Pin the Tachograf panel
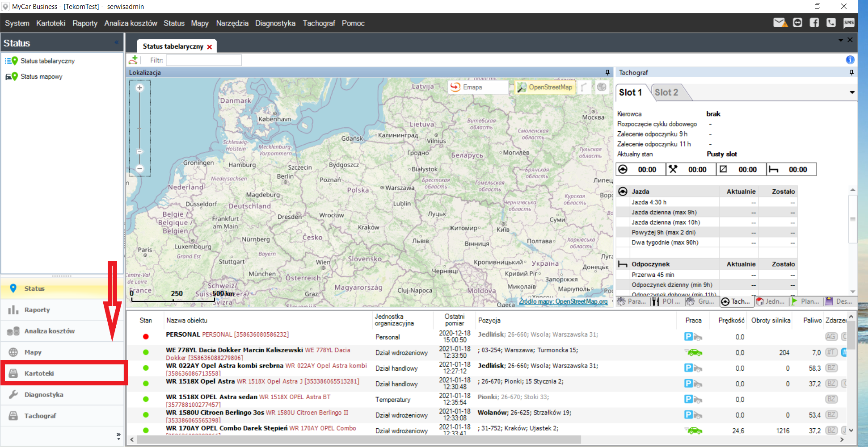This screenshot has height=447, width=868. [x=851, y=72]
